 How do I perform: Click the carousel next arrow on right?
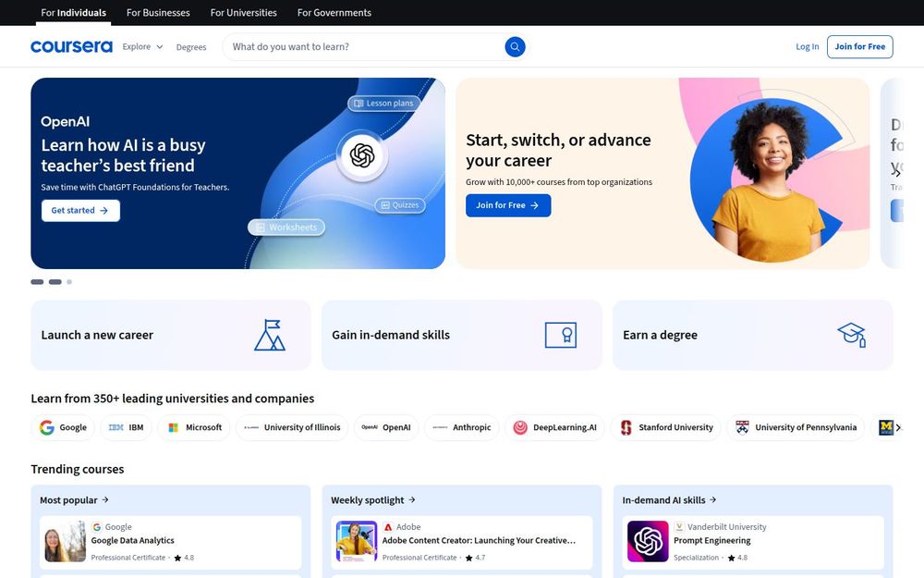click(896, 173)
